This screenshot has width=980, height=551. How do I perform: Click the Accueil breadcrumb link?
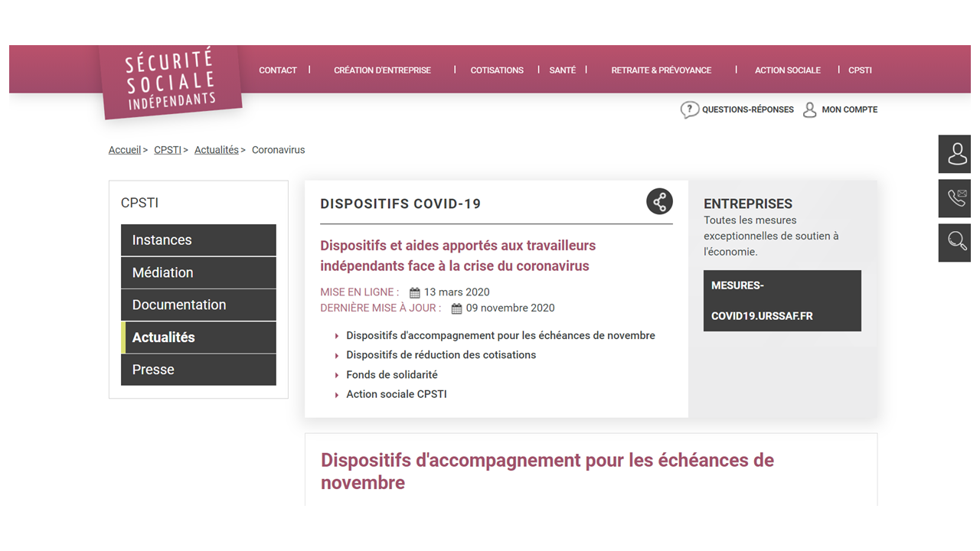124,150
